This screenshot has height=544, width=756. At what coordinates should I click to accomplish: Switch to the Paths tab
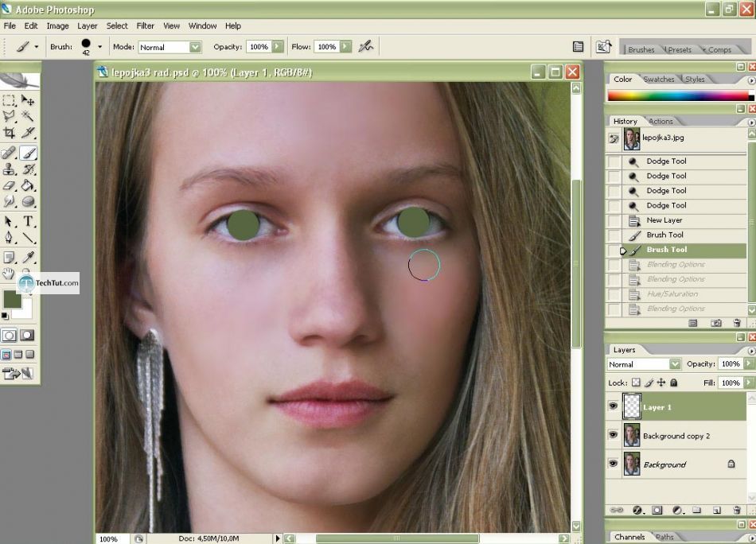(x=664, y=537)
